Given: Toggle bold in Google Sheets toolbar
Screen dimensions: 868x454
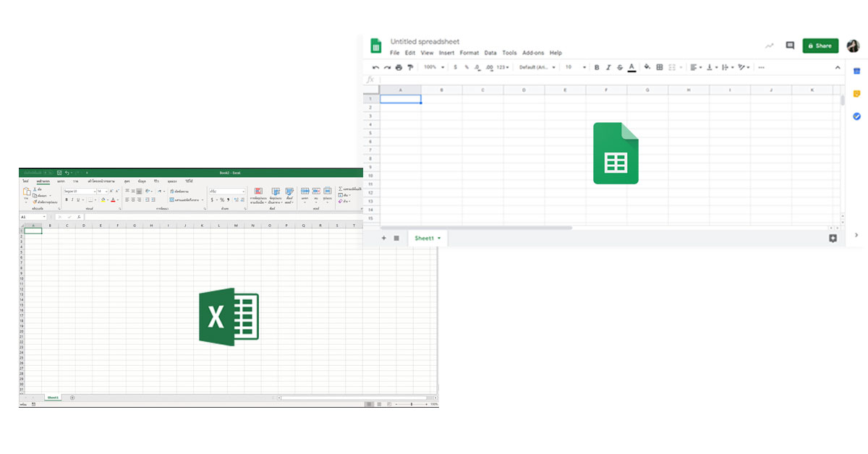Looking at the screenshot, I should (597, 67).
